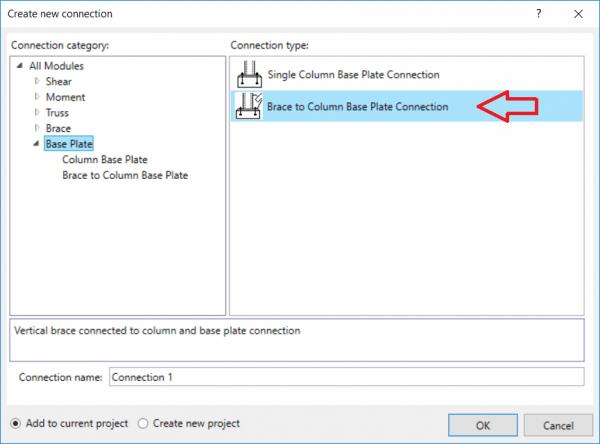Image resolution: width=600 pixels, height=444 pixels.
Task: Select Brace to Column Base Plate tree item
Action: click(124, 175)
